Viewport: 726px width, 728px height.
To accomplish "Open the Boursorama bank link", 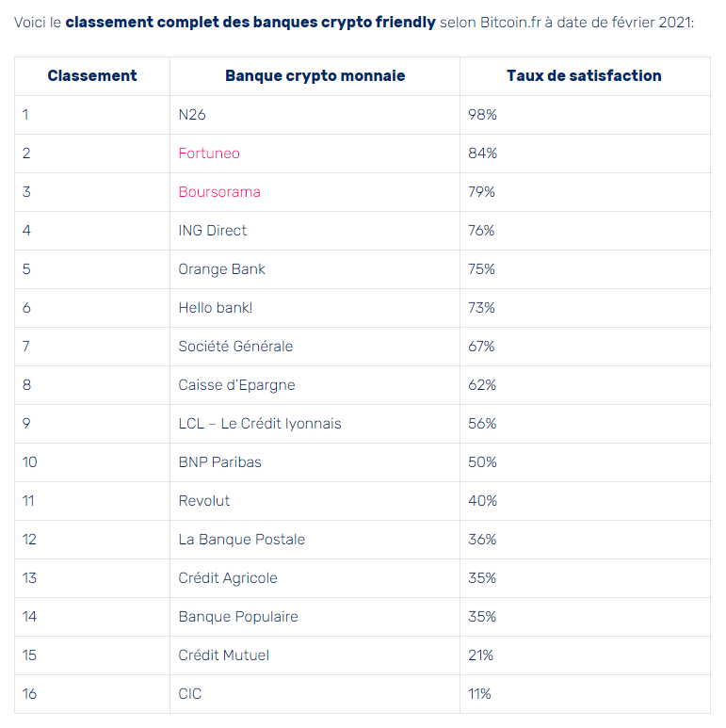I will [219, 192].
